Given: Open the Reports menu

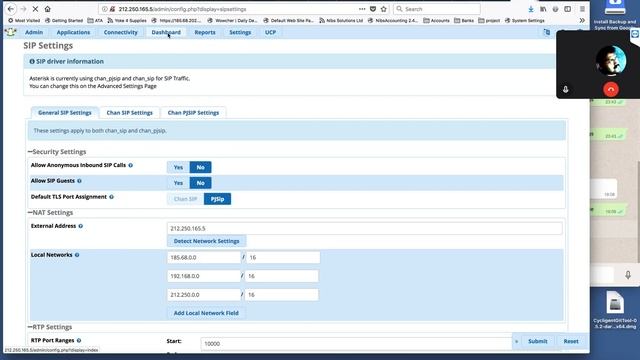Looking at the screenshot, I should coord(205,32).
